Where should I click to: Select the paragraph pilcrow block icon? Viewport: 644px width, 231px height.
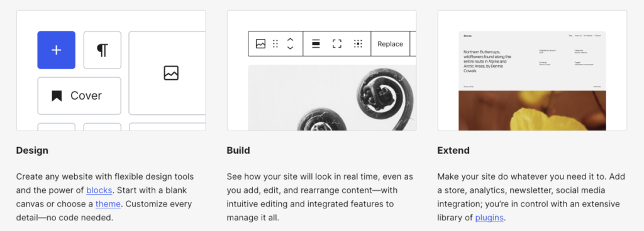pos(103,50)
